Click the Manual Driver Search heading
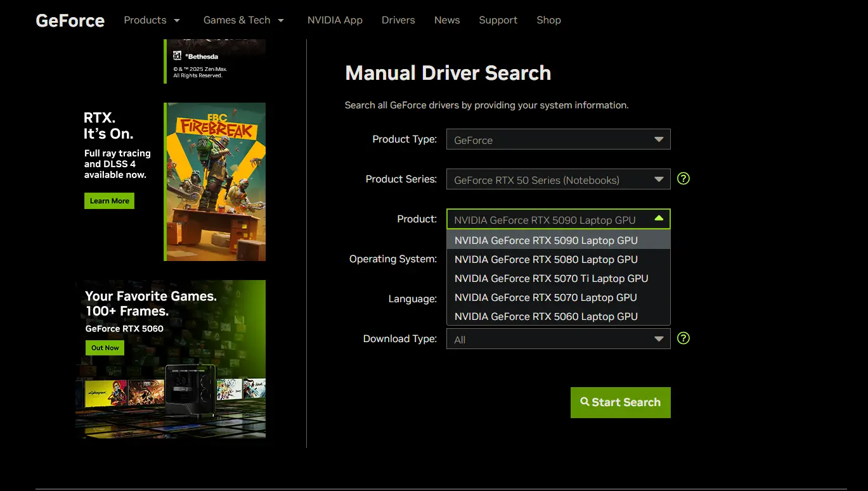 coord(448,73)
